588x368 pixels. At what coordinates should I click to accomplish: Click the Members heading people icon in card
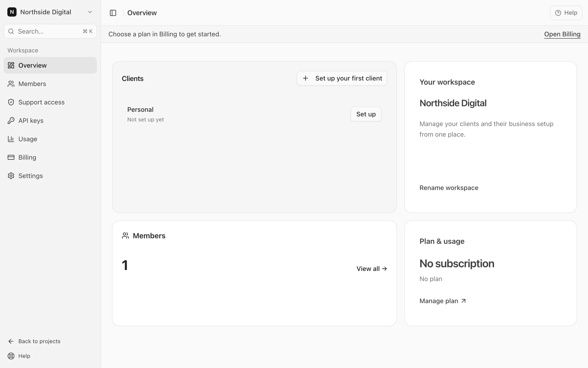click(x=125, y=236)
